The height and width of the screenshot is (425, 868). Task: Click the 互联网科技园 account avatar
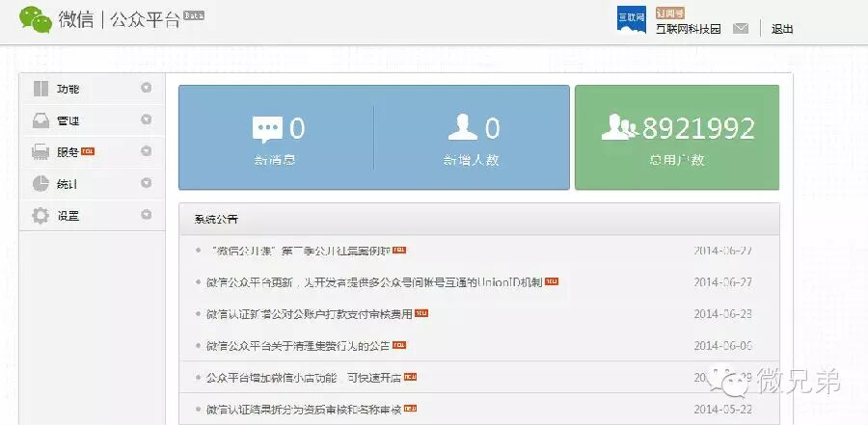[x=632, y=20]
